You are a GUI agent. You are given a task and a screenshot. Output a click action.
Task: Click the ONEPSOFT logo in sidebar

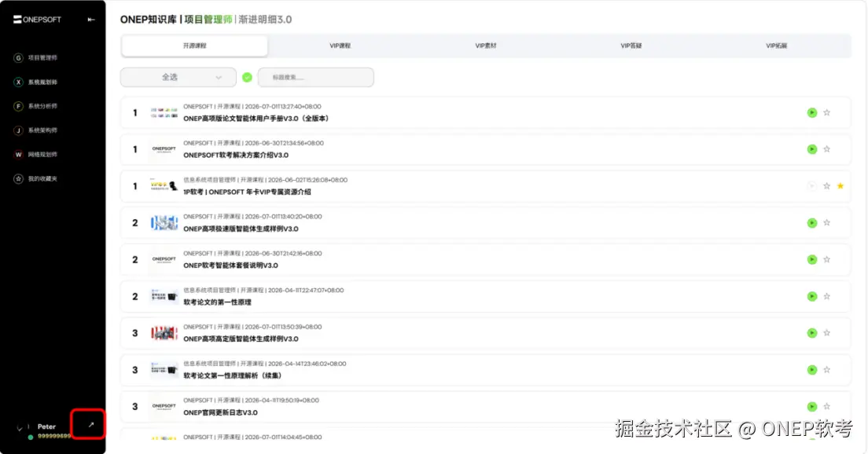coord(37,20)
